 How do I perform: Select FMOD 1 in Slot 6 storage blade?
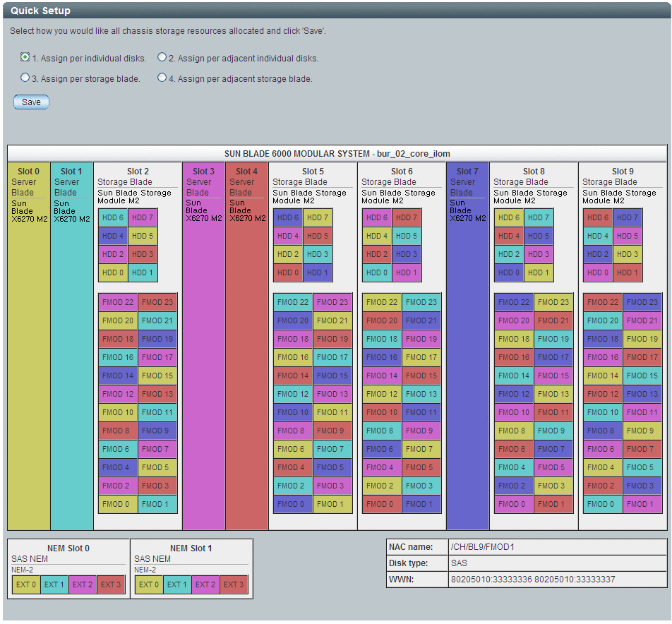(421, 504)
